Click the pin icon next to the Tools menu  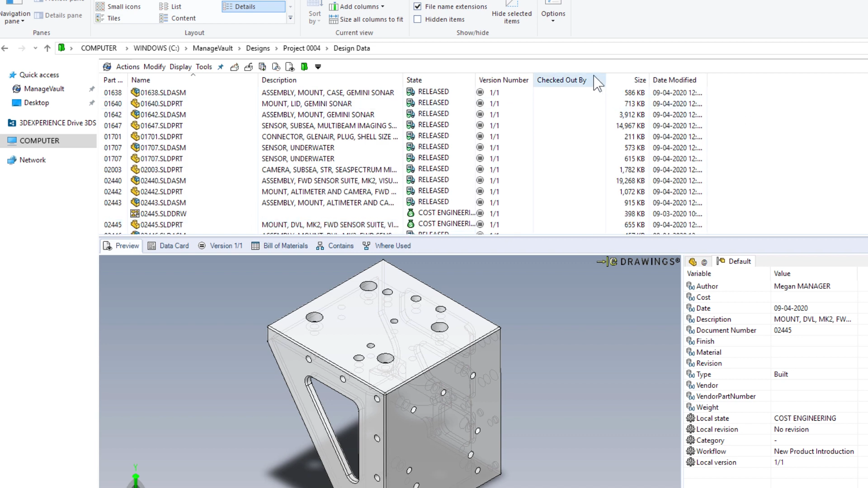221,67
